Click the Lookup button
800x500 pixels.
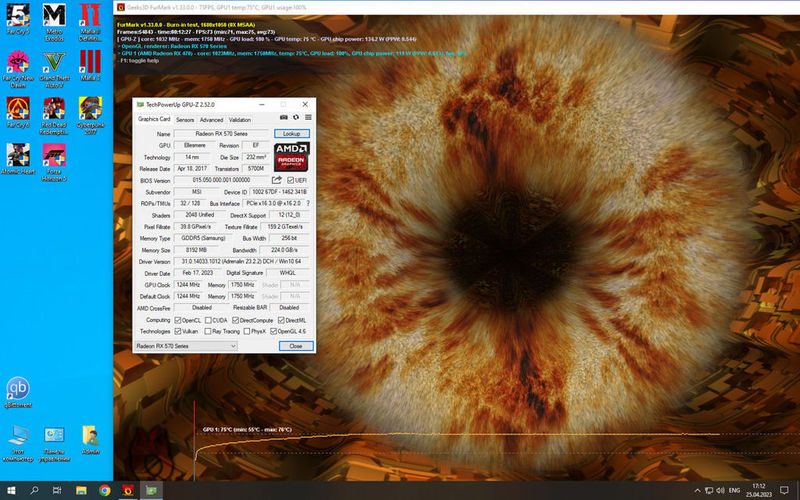pos(291,133)
